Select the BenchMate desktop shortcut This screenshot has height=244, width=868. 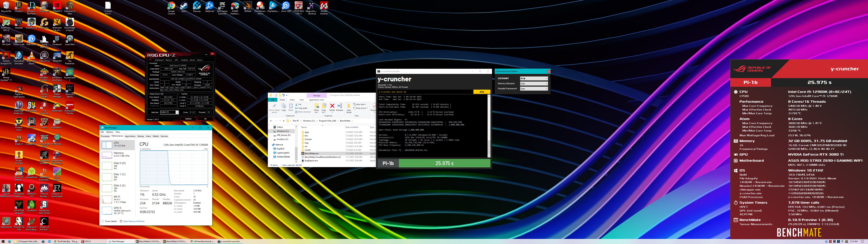[31, 107]
